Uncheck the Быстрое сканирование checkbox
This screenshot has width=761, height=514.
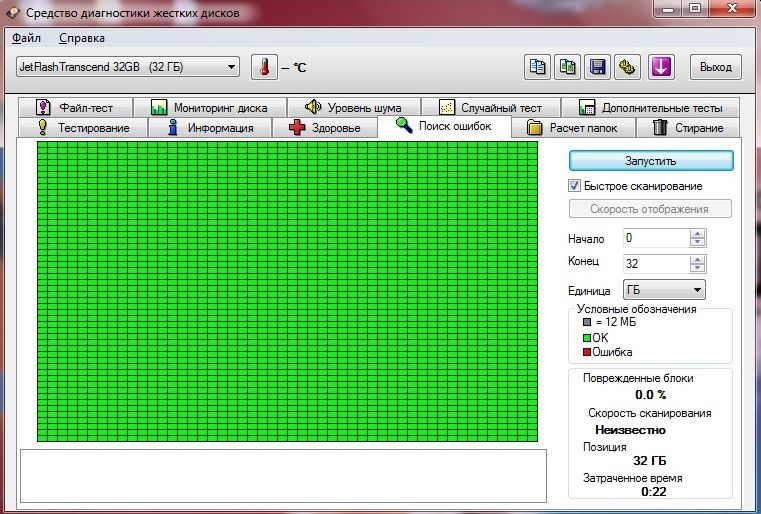click(x=575, y=186)
